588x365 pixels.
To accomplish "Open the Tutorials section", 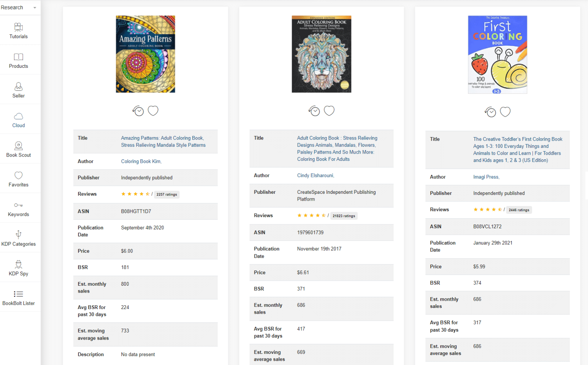I will click(18, 30).
